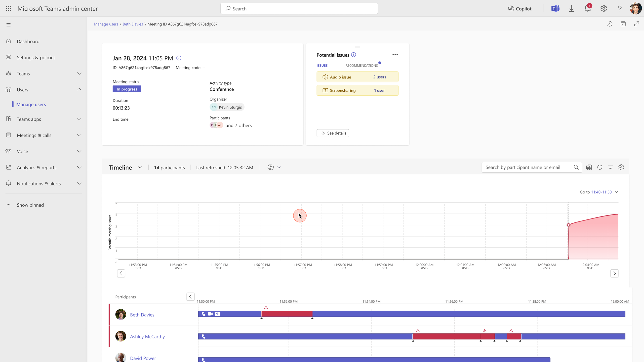This screenshot has height=362, width=644.
Task: Open the app launcher waffle icon
Action: tap(9, 8)
